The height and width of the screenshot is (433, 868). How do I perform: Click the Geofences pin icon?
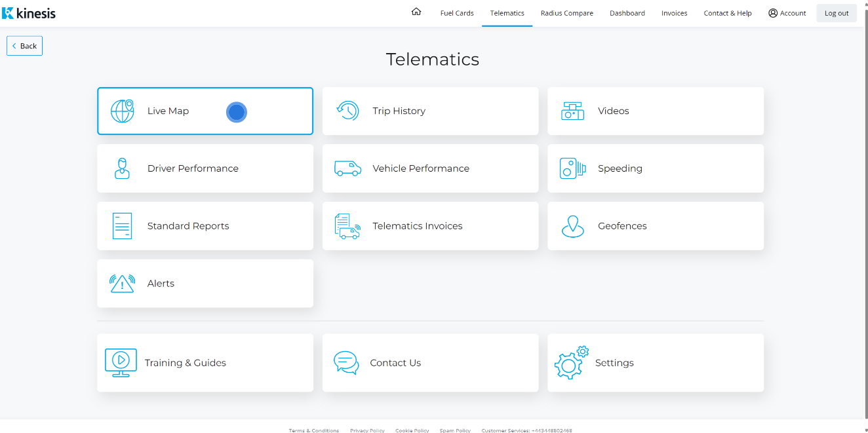(x=572, y=226)
